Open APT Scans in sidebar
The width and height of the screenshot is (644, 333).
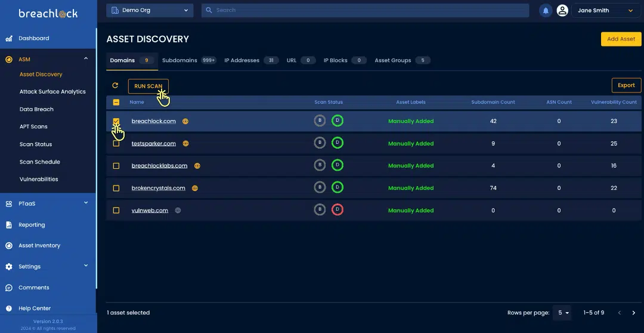click(33, 127)
